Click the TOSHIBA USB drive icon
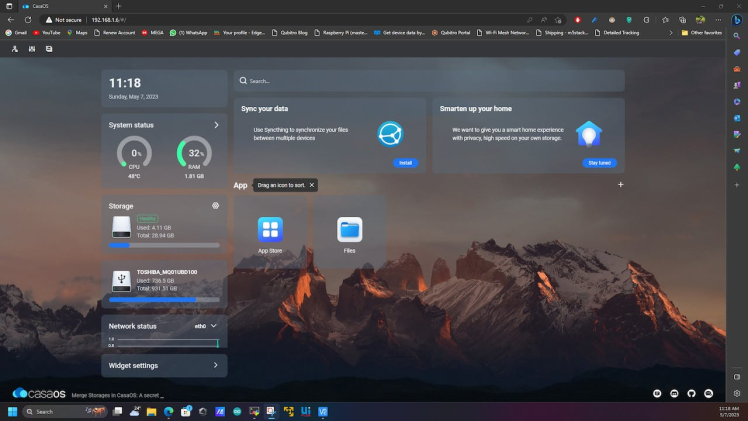Viewport: 748px width, 421px height. pyautogui.click(x=121, y=281)
